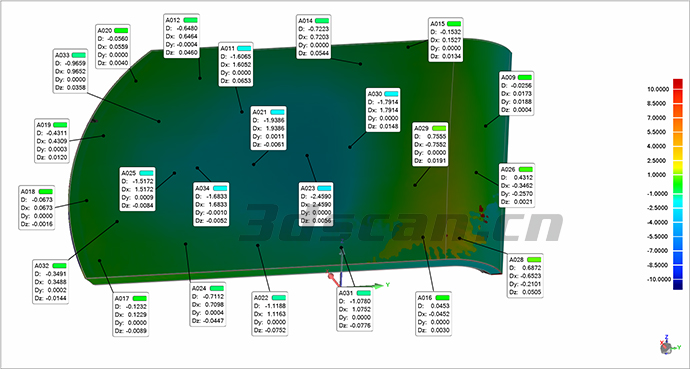Select the A017 annotation label header
690x369 pixels.
point(131,299)
